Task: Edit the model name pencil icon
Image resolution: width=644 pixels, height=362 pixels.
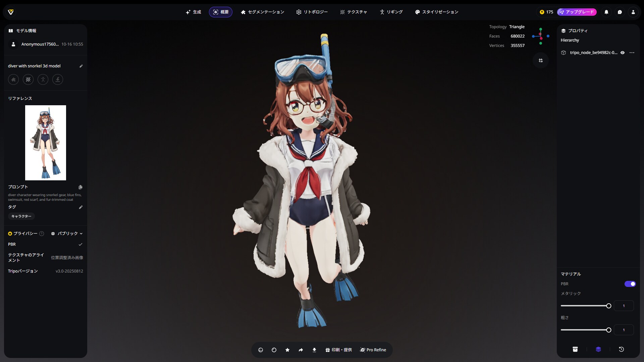Action: click(81, 66)
